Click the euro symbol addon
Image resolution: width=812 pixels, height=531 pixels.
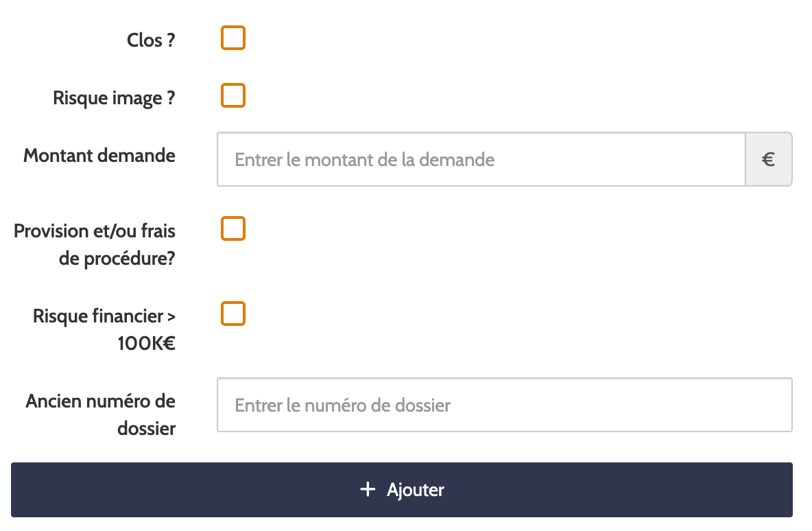click(769, 160)
